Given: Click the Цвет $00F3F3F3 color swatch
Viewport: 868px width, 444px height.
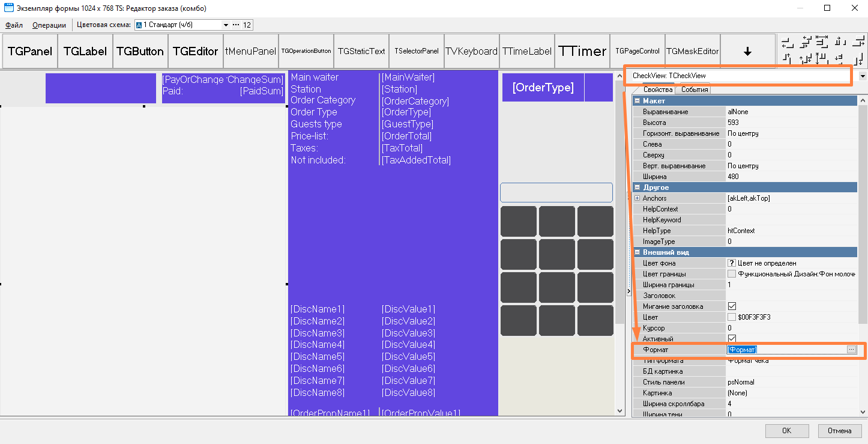Looking at the screenshot, I should (x=732, y=317).
